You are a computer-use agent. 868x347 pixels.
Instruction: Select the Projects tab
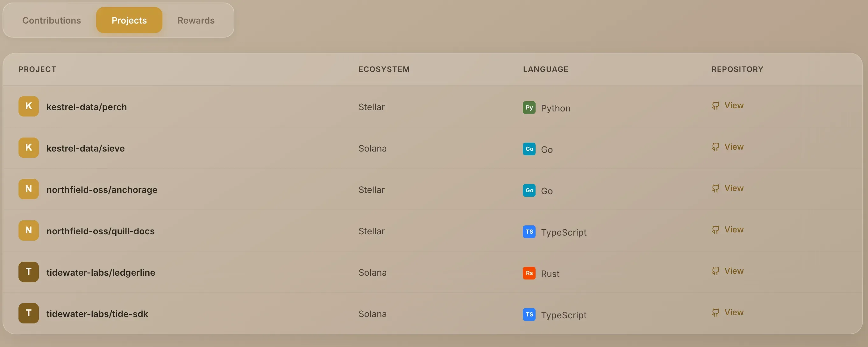pyautogui.click(x=129, y=20)
